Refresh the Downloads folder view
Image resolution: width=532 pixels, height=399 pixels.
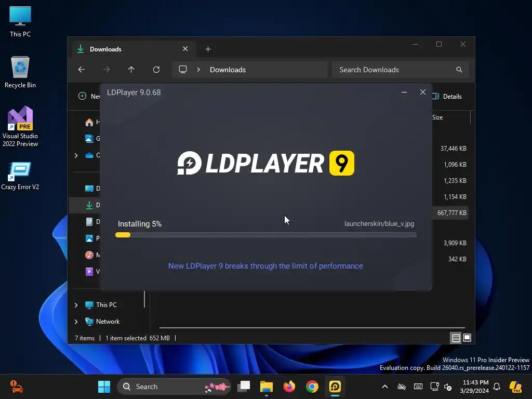(156, 70)
